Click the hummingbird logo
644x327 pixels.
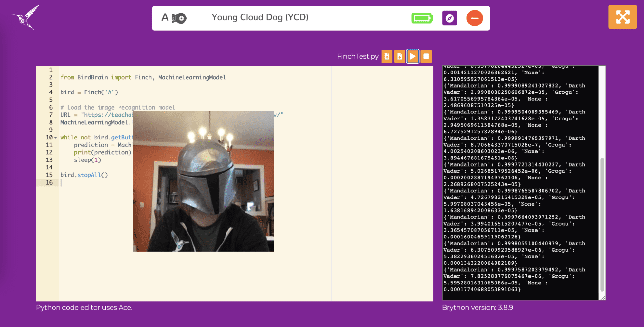pos(24,18)
